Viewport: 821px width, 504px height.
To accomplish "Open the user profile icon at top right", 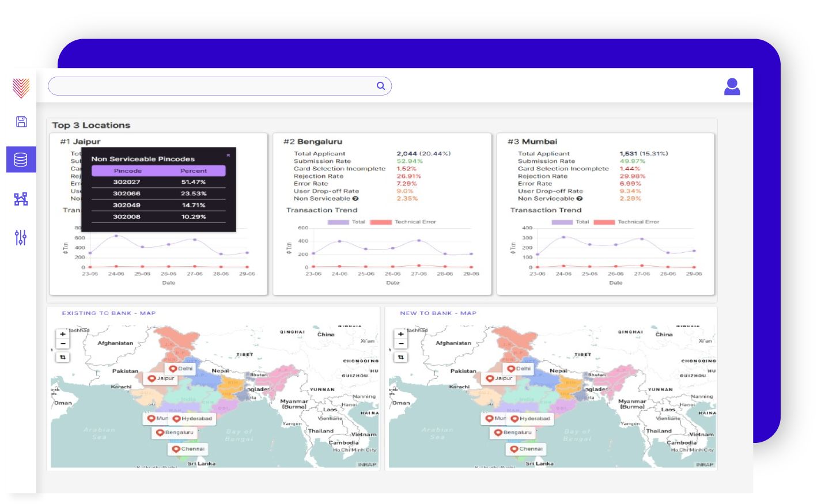I will tap(732, 86).
